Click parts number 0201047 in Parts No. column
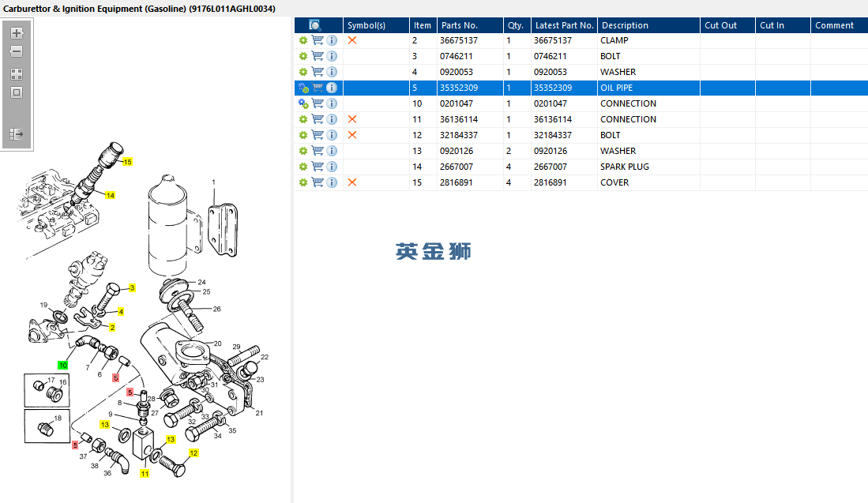 click(x=457, y=103)
